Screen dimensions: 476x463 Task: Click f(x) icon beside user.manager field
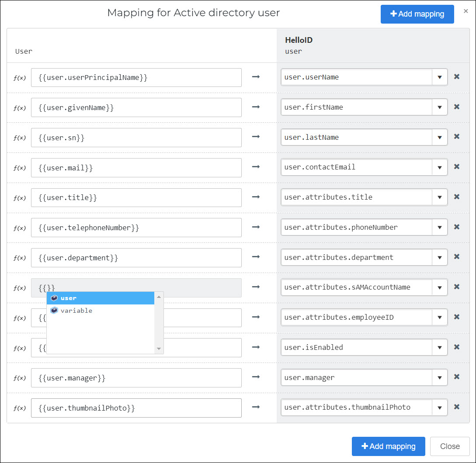[20, 378]
